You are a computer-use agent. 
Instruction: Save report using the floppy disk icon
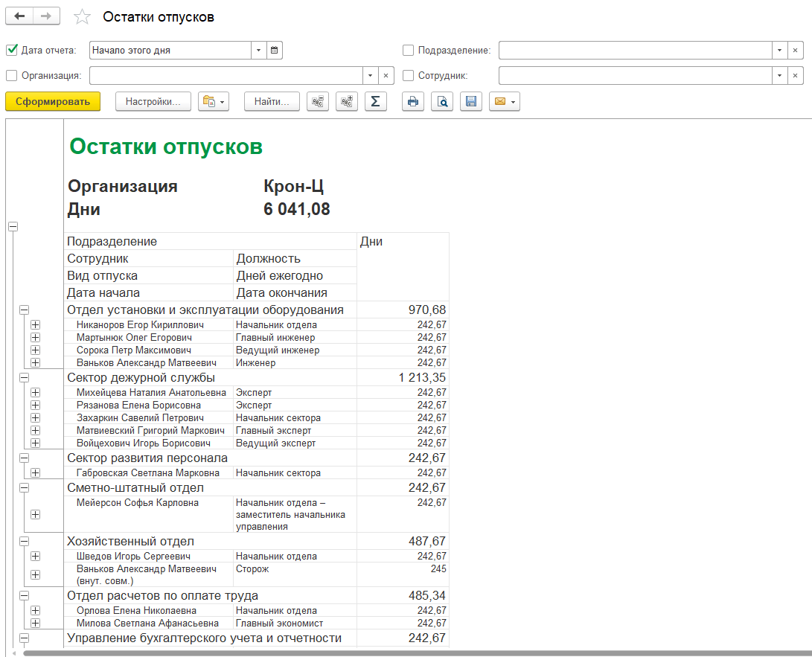pyautogui.click(x=470, y=102)
